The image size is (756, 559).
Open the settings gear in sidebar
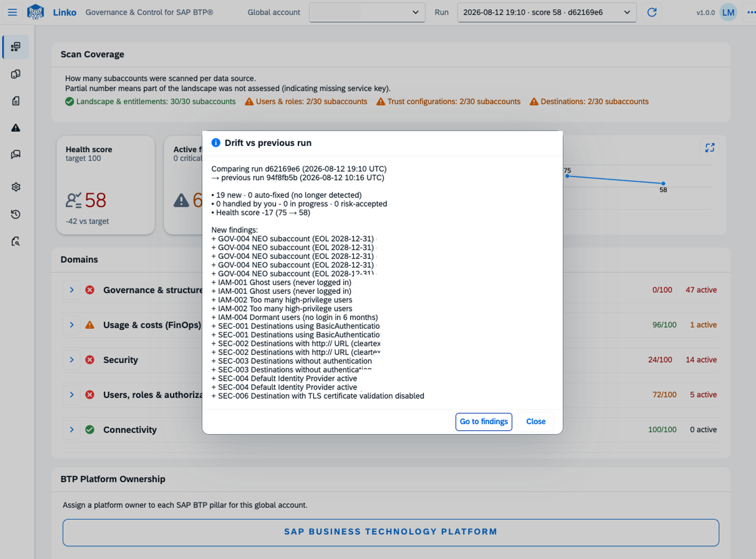coord(16,187)
